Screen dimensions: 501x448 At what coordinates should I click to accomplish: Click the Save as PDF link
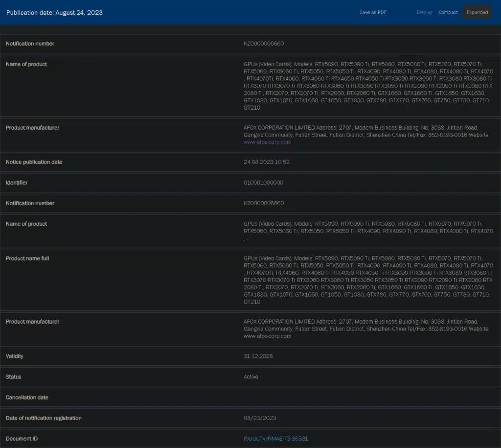click(x=373, y=12)
